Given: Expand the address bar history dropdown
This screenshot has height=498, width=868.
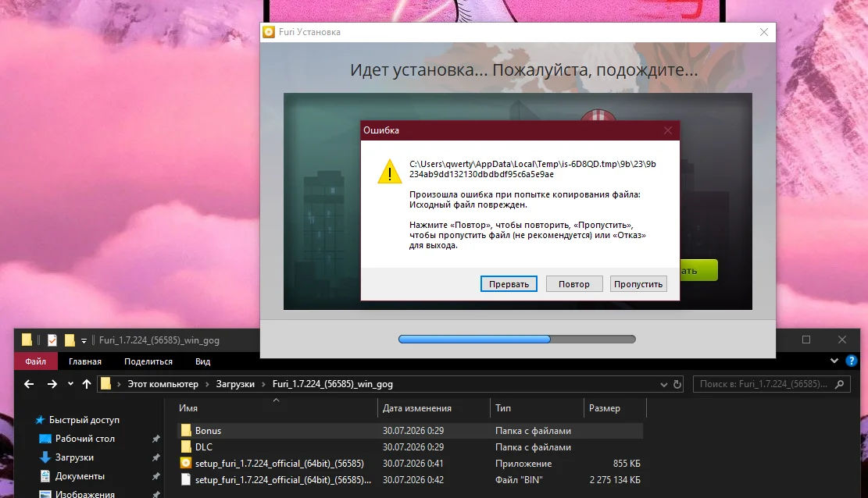Looking at the screenshot, I should coord(664,384).
